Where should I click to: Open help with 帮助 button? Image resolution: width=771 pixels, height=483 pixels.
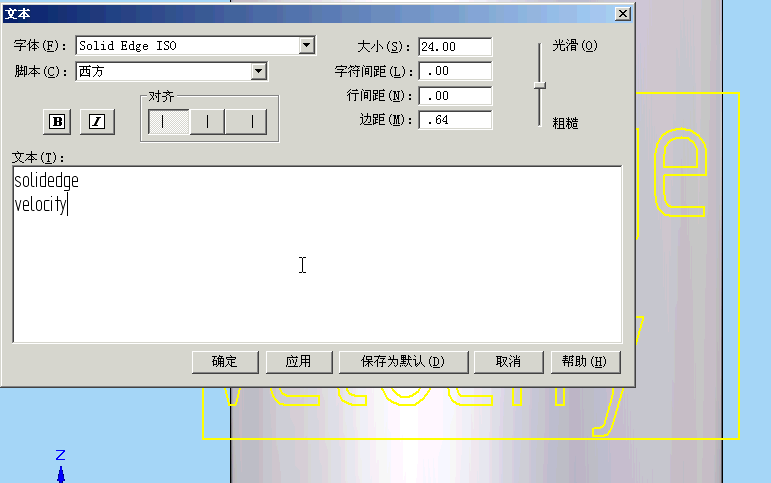coord(585,362)
